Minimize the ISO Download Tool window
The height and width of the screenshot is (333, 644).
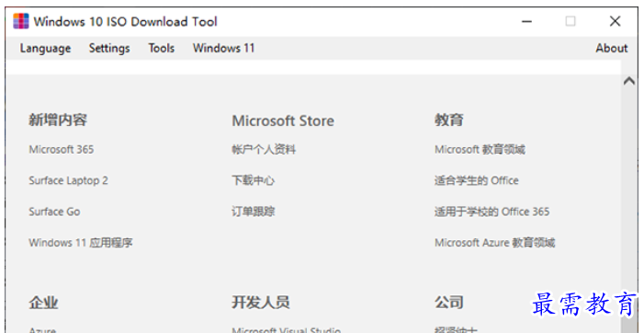pyautogui.click(x=527, y=21)
